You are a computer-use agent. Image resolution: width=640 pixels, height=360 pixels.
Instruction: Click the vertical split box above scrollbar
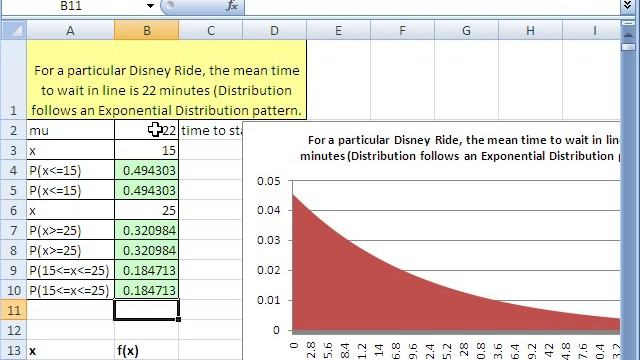pyautogui.click(x=628, y=23)
